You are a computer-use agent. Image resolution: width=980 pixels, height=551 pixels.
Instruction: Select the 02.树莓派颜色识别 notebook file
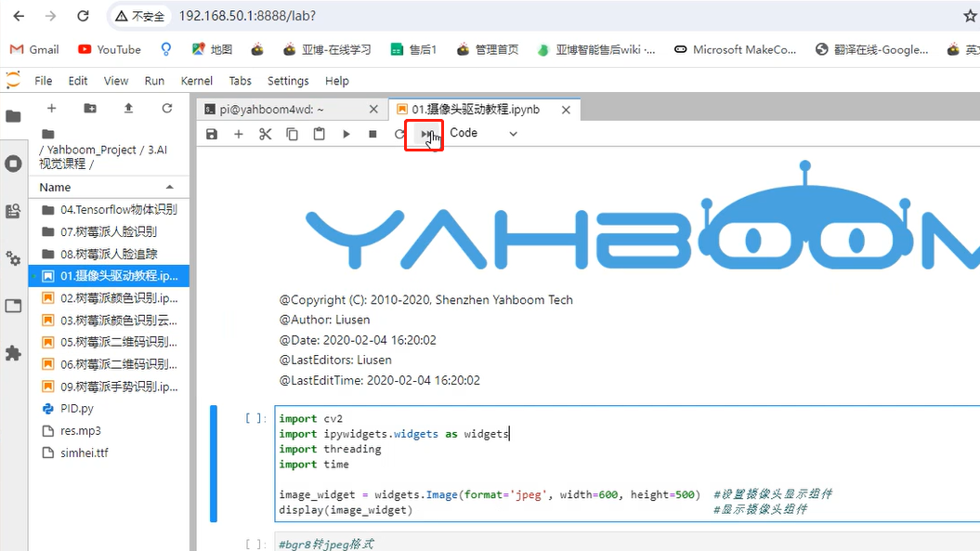(x=110, y=298)
